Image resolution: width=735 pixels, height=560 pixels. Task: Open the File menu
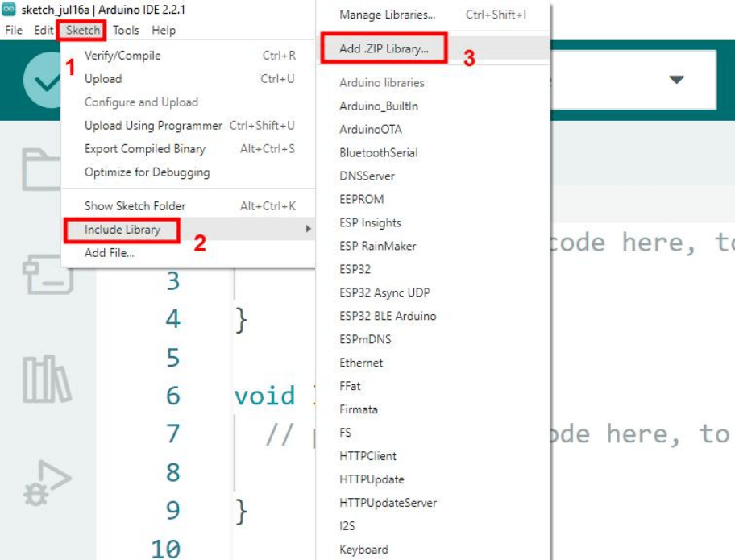click(x=14, y=31)
